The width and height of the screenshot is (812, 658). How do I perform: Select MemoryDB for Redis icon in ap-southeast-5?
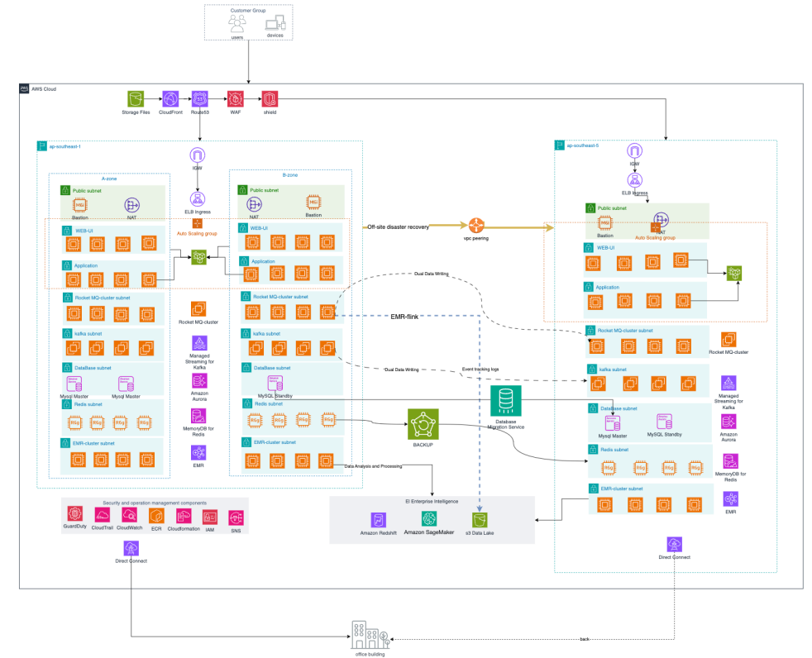(x=731, y=461)
